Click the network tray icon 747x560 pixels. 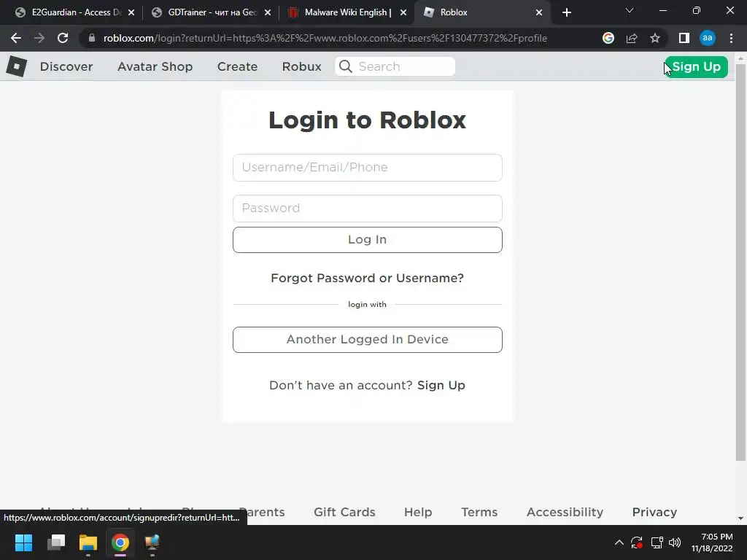pos(657,542)
